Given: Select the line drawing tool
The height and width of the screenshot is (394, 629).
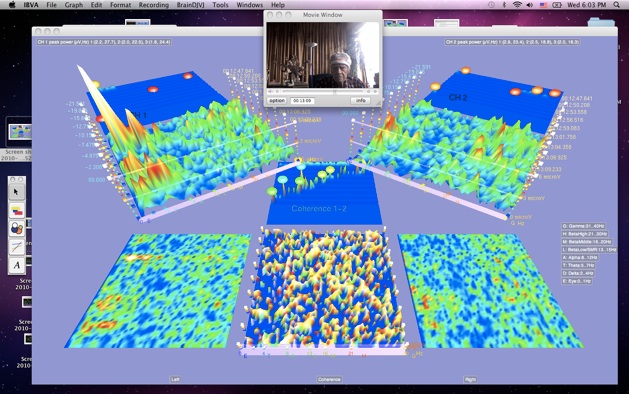Looking at the screenshot, I should point(16,247).
